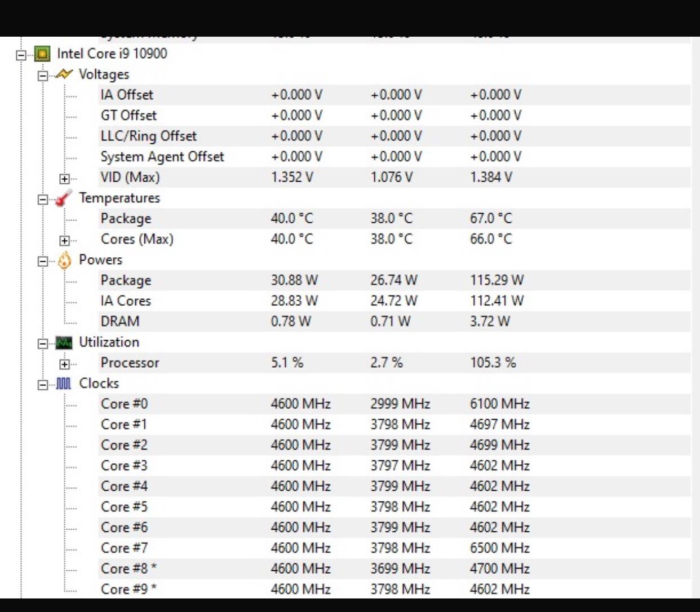Click the Voltages lightning icon
The height and width of the screenshot is (612, 700).
(x=64, y=74)
